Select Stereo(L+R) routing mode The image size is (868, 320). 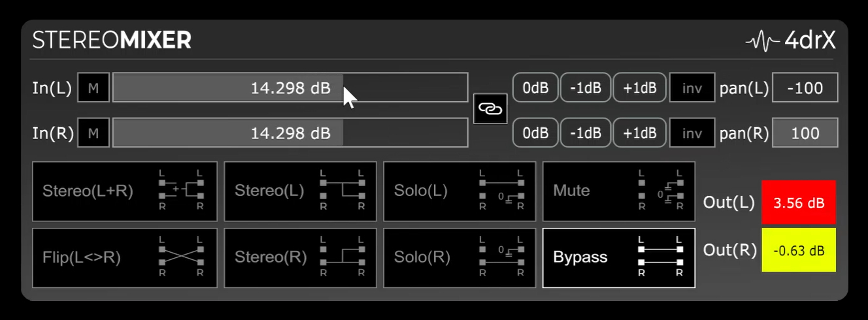tap(124, 191)
